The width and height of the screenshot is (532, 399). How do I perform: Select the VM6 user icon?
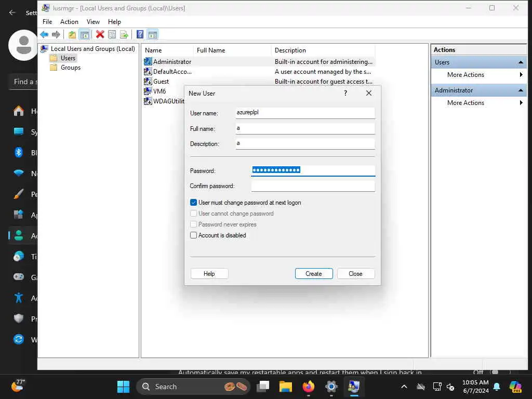pyautogui.click(x=148, y=91)
